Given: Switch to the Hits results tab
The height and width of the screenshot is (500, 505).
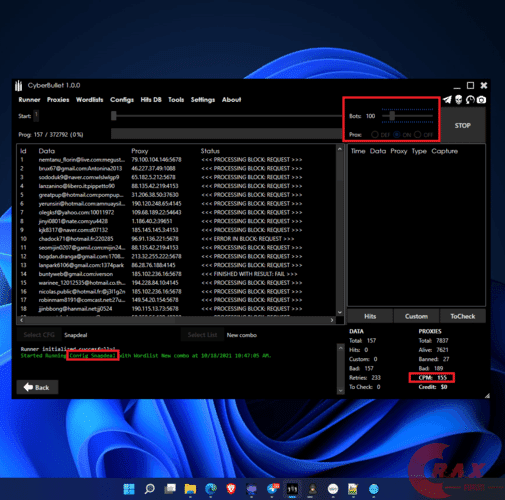Looking at the screenshot, I should point(370,316).
